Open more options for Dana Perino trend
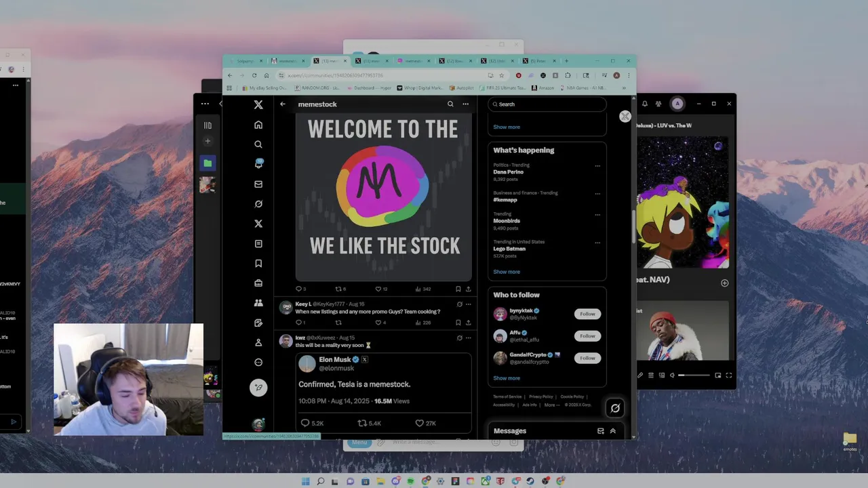 [x=597, y=165]
